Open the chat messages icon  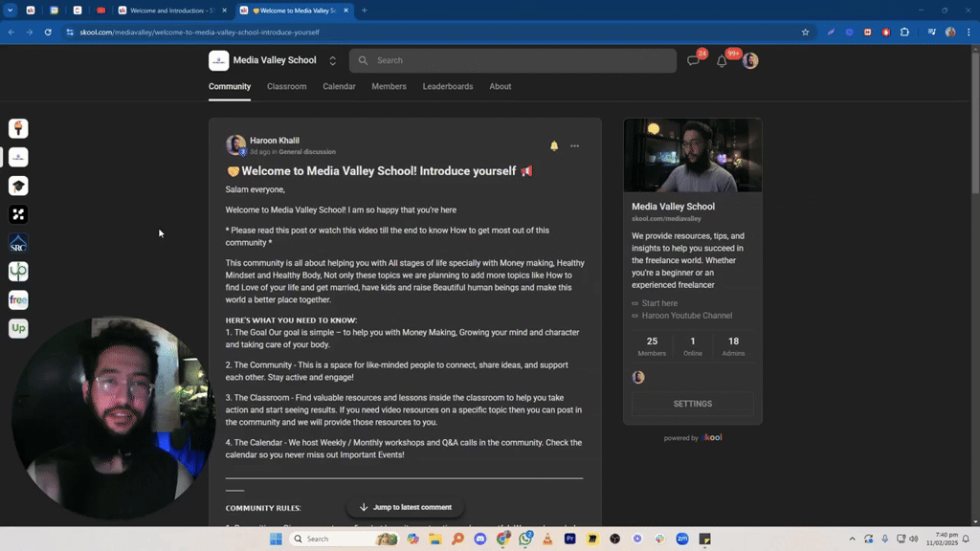click(x=693, y=60)
